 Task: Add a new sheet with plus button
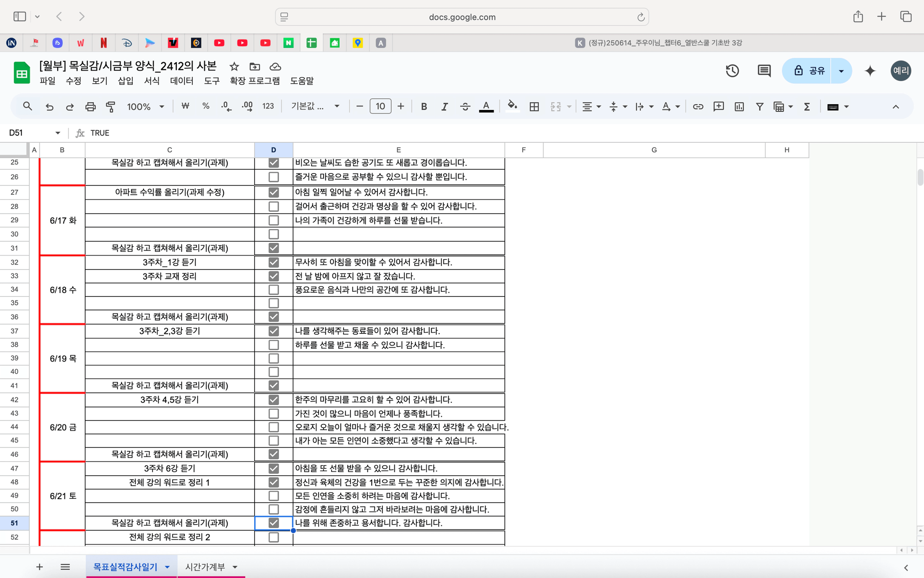39,567
